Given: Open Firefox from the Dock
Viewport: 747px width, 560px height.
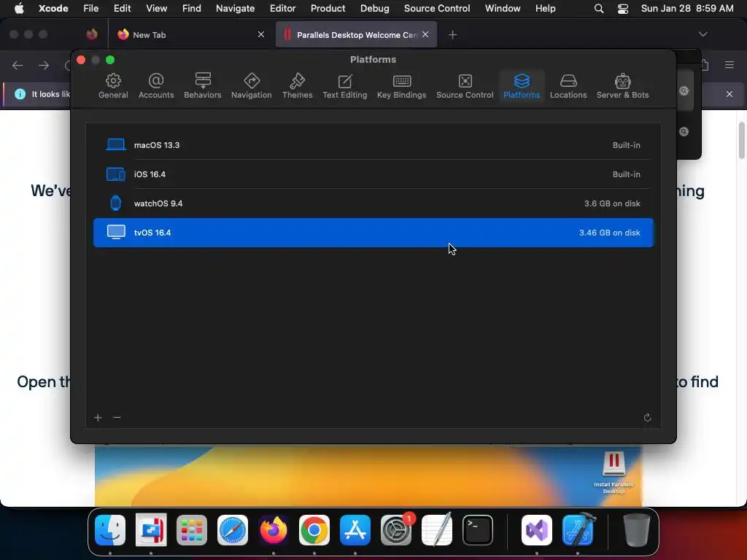Looking at the screenshot, I should [x=274, y=529].
